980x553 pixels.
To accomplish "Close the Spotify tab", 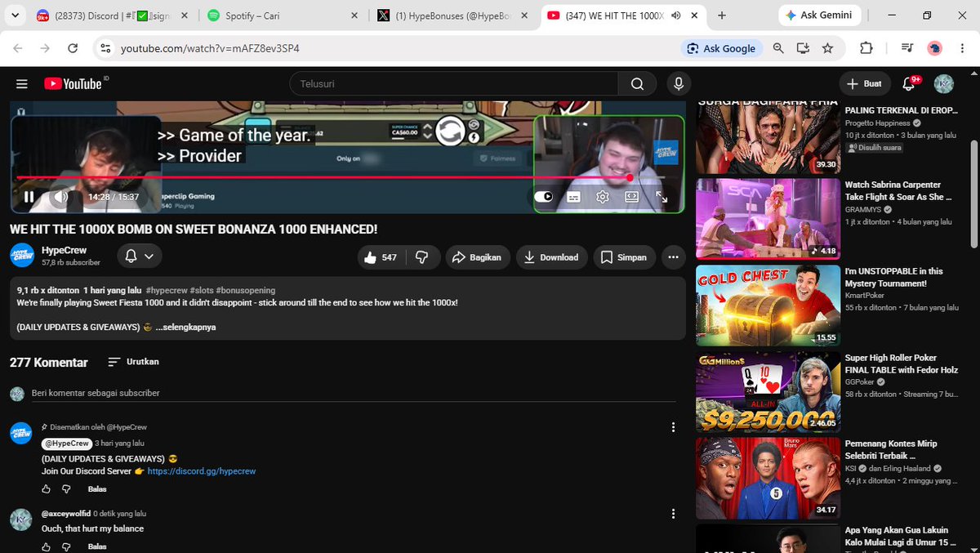I will 354,16.
